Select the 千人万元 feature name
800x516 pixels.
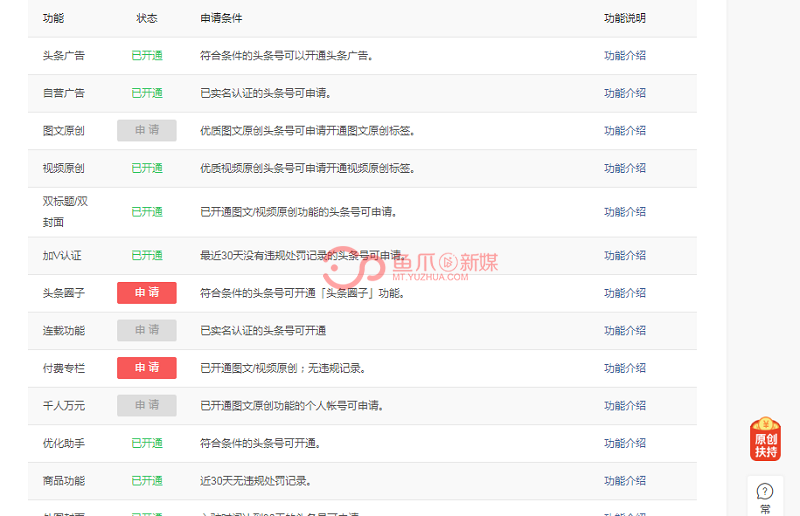click(64, 406)
